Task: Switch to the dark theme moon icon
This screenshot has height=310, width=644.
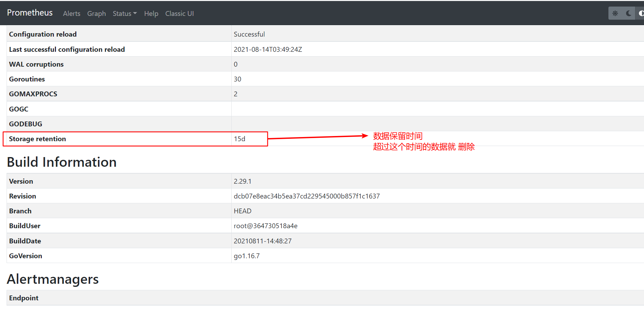Action: 628,13
